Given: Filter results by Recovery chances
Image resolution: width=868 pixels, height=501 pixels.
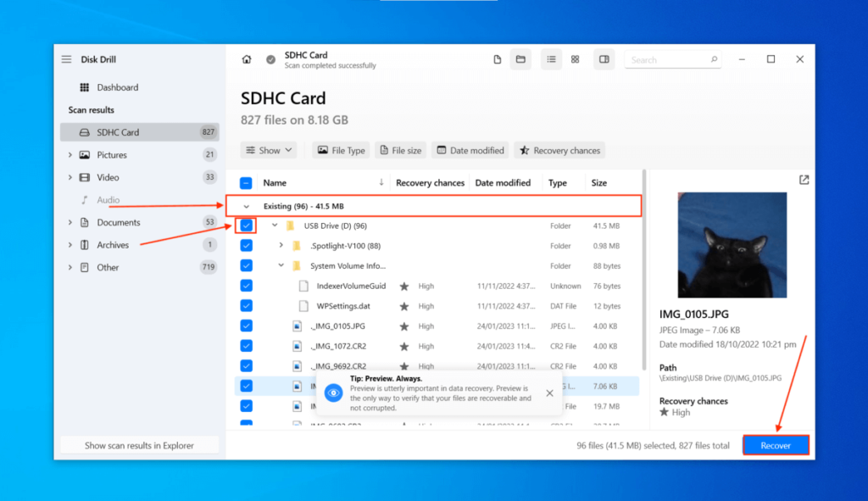Looking at the screenshot, I should (559, 150).
